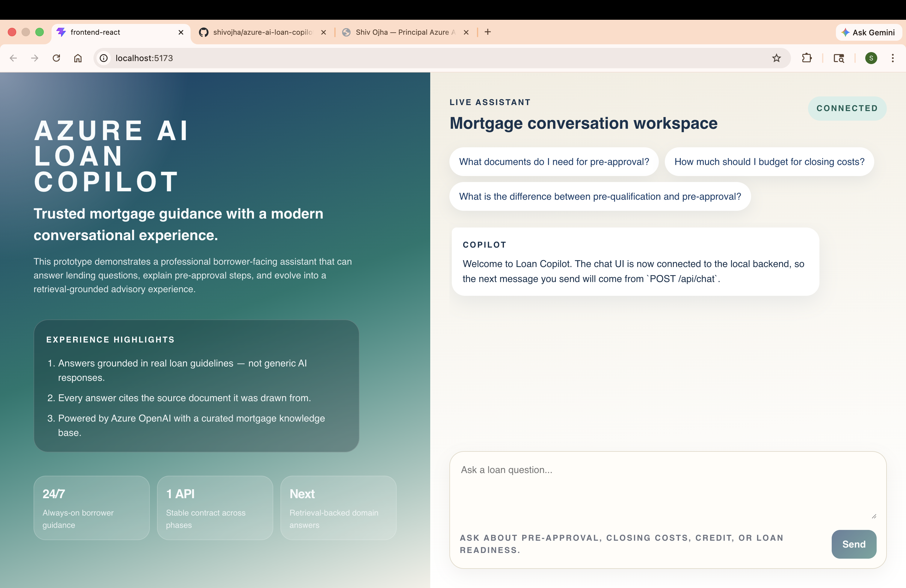The image size is (906, 588).
Task: Grab the textarea resize handle
Action: pos(874,516)
